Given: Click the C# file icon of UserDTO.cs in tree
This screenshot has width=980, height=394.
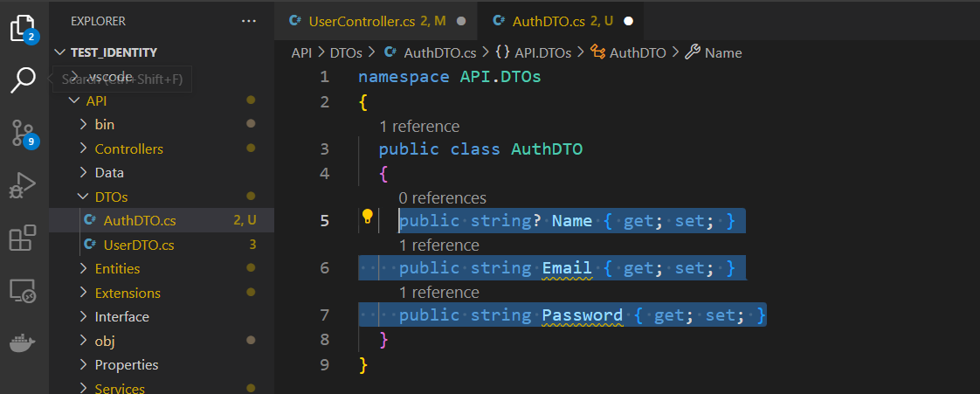Looking at the screenshot, I should 90,244.
